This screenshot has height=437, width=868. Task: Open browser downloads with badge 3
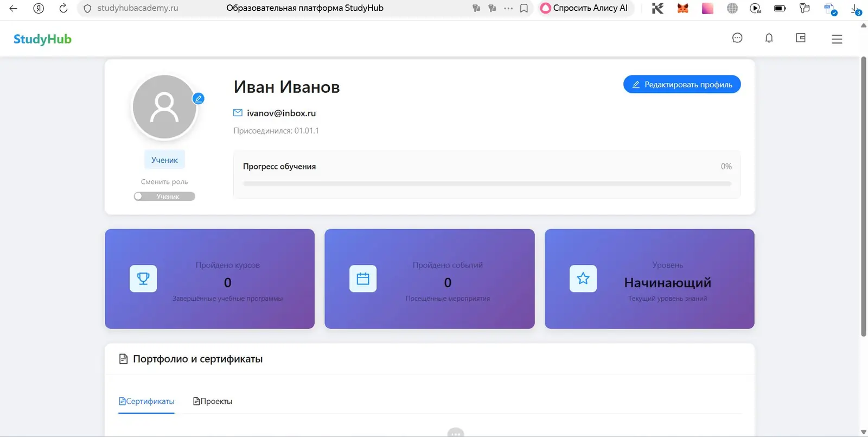(856, 9)
